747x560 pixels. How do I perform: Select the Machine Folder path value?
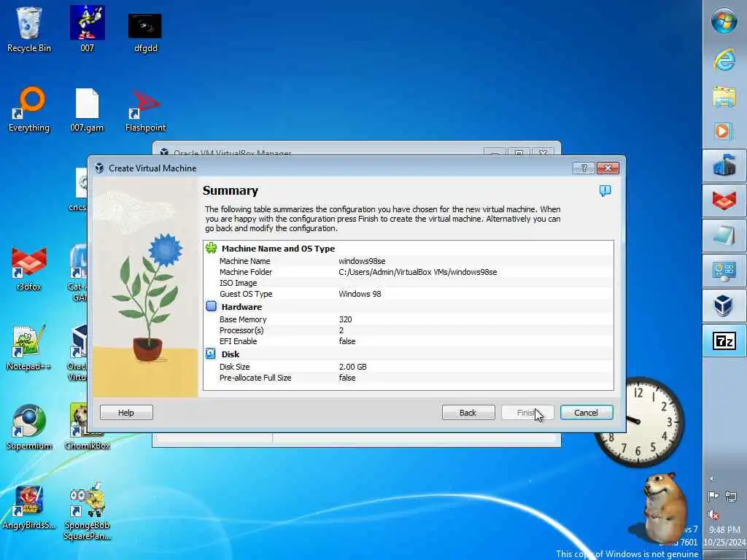tap(418, 272)
